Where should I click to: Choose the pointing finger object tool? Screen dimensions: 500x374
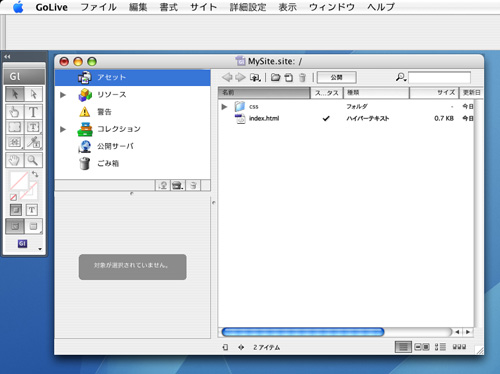coord(15,112)
